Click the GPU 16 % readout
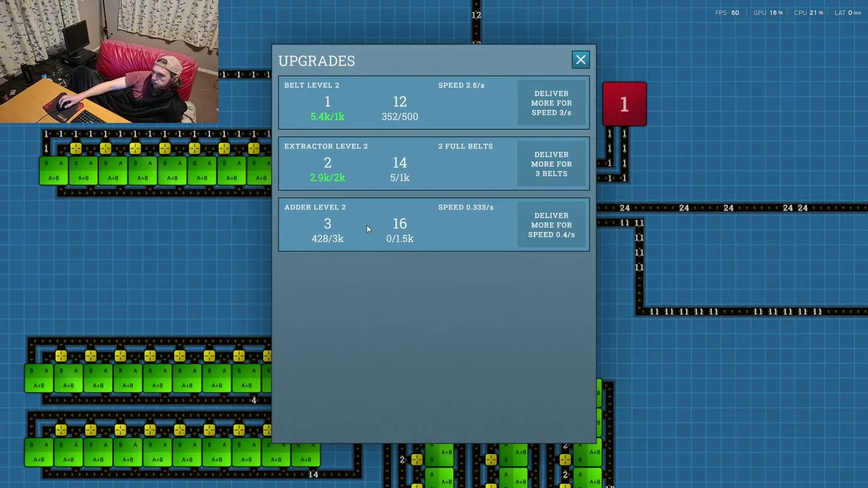The height and width of the screenshot is (488, 868). click(768, 13)
